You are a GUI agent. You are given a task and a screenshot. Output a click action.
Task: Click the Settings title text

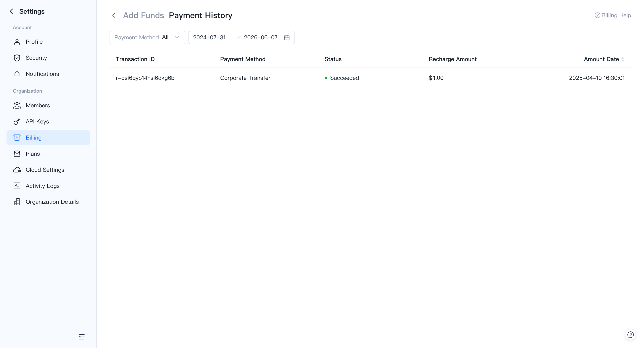pos(32,11)
